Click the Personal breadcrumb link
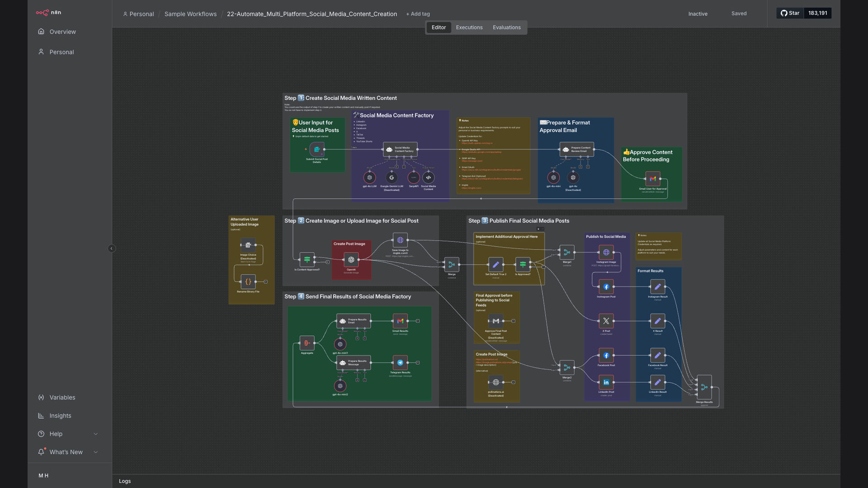 click(138, 14)
